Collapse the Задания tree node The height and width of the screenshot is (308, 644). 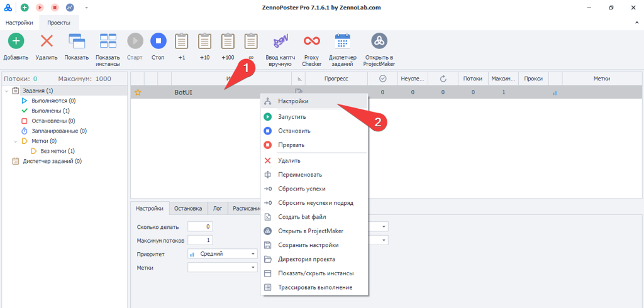point(7,91)
